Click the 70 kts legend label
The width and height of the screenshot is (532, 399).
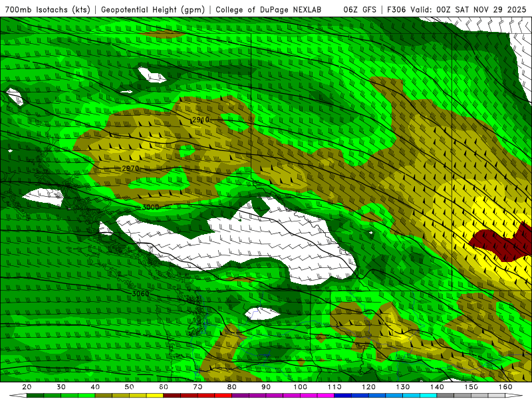(x=198, y=387)
